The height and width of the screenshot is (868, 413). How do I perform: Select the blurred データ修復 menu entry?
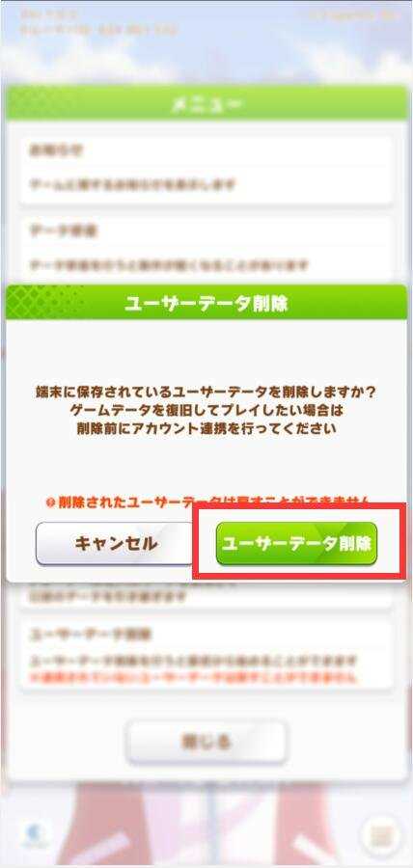[206, 248]
